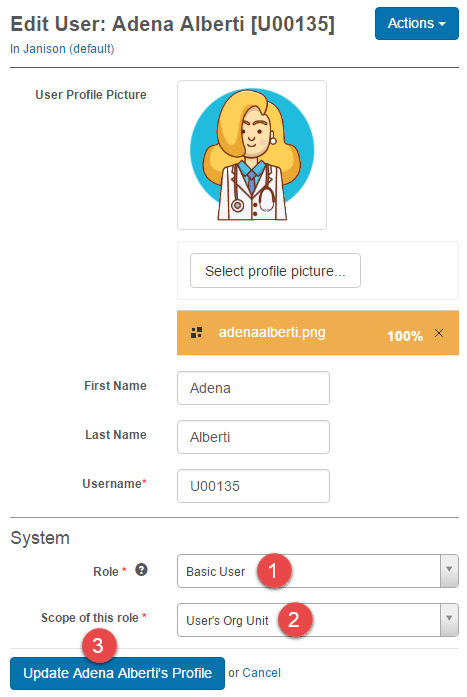Click Update Adena Alberti's Profile button
The image size is (467, 697).
117,673
